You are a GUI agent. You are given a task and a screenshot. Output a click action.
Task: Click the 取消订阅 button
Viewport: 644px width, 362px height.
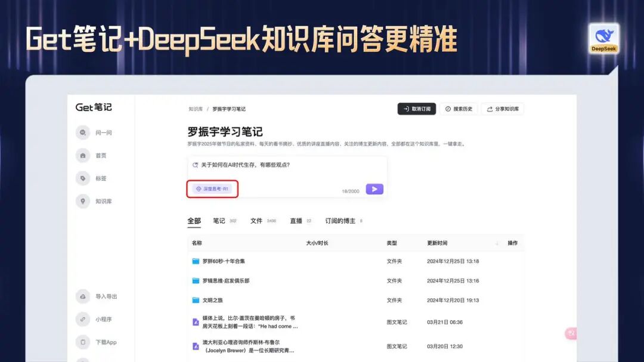[416, 109]
